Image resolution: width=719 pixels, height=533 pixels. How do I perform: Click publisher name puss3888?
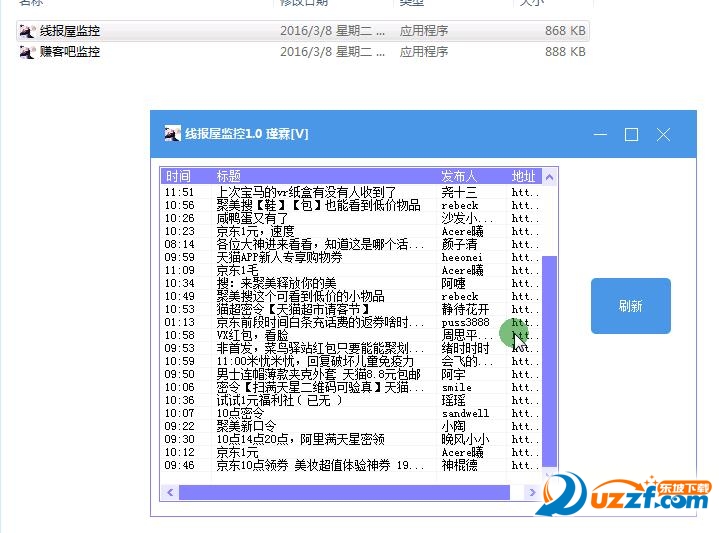tap(465, 322)
